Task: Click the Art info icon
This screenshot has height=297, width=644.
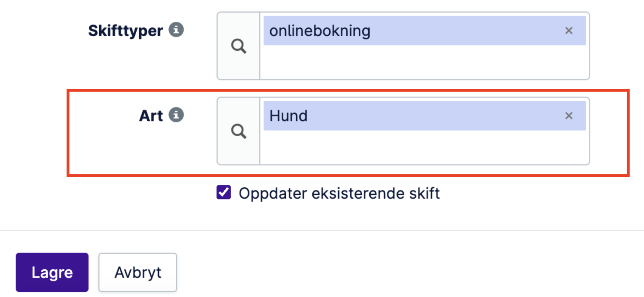Action: [x=176, y=115]
